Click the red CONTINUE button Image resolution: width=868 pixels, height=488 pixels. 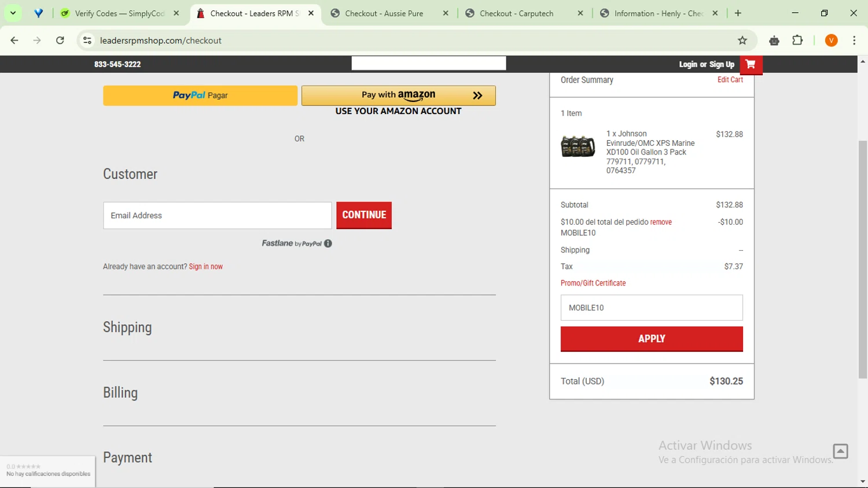point(364,215)
